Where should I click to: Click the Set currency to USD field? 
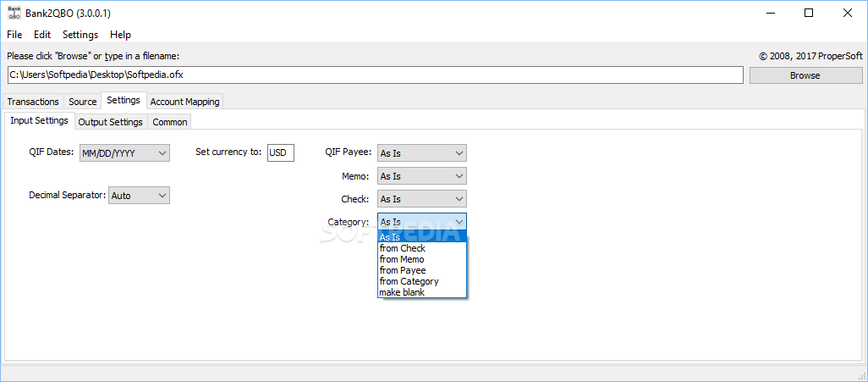click(281, 153)
